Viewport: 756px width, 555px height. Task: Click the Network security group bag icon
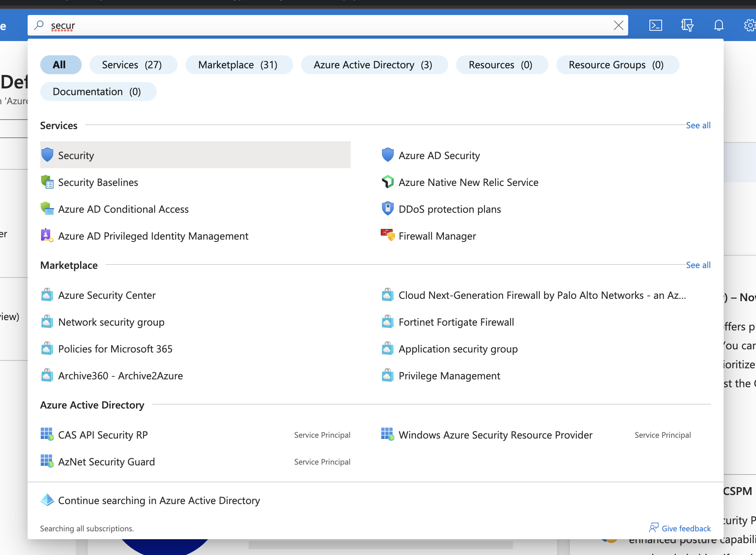pyautogui.click(x=47, y=322)
